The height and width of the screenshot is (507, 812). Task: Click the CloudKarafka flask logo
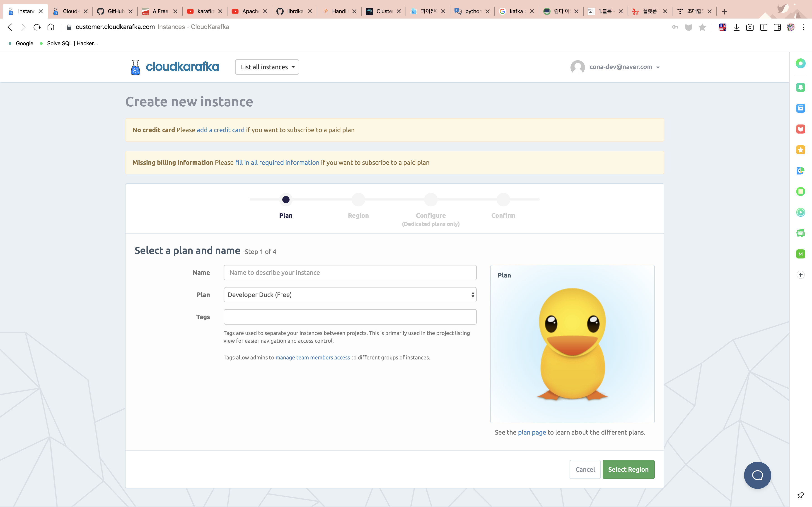[x=135, y=67]
